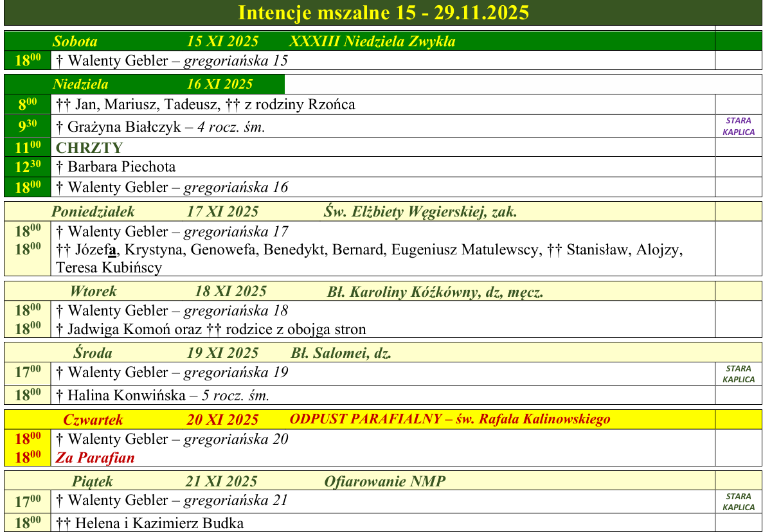
Task: Select the Sobota 15 XI 2025 header
Action: (x=155, y=42)
